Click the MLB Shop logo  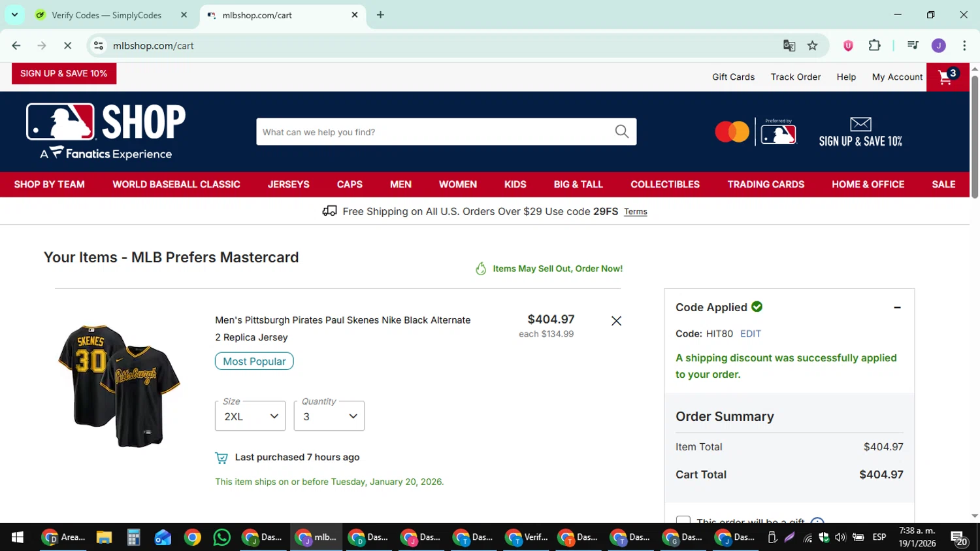(x=106, y=131)
